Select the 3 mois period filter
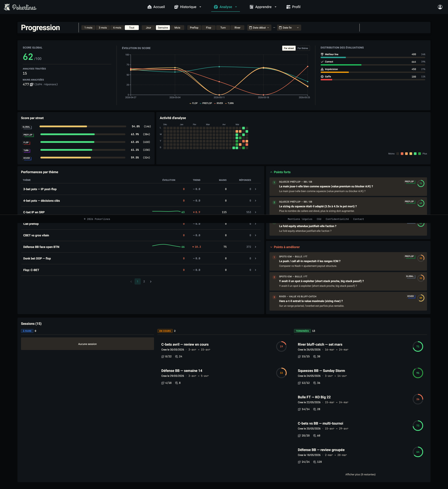The height and width of the screenshot is (489, 448). (x=103, y=28)
